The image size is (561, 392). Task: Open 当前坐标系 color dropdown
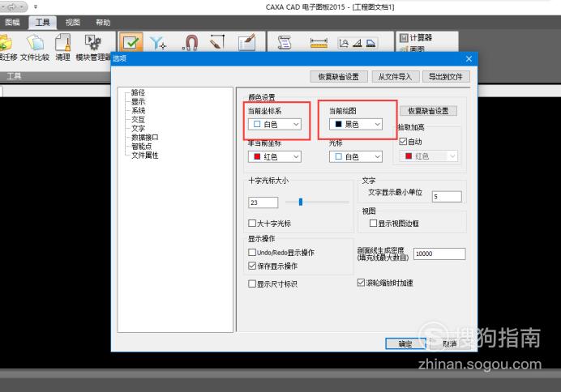click(x=275, y=125)
